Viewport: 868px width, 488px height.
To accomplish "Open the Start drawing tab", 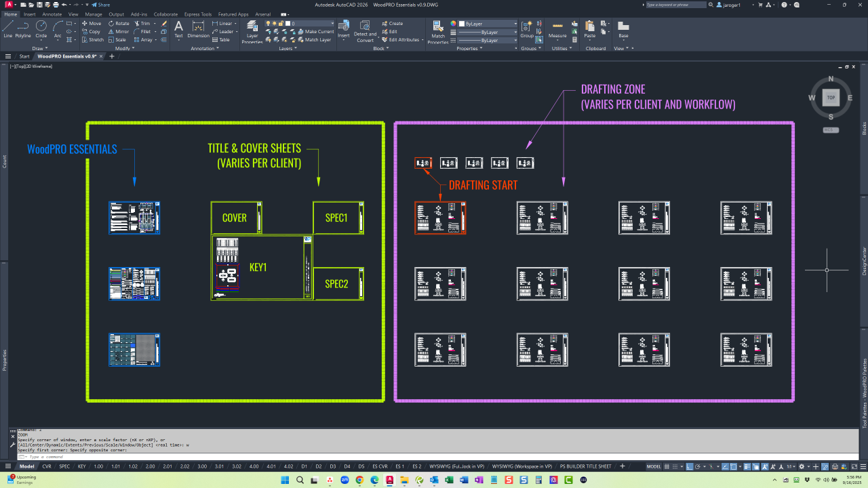I will [24, 56].
